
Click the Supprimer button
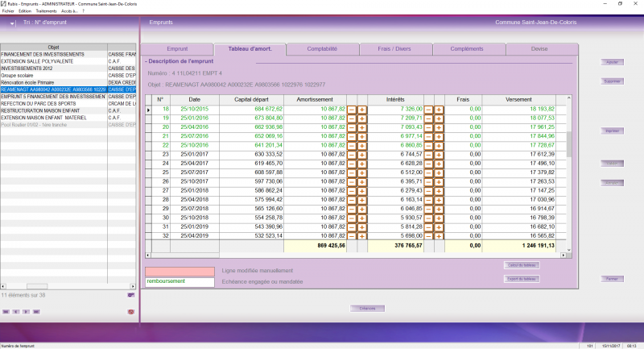tap(612, 81)
